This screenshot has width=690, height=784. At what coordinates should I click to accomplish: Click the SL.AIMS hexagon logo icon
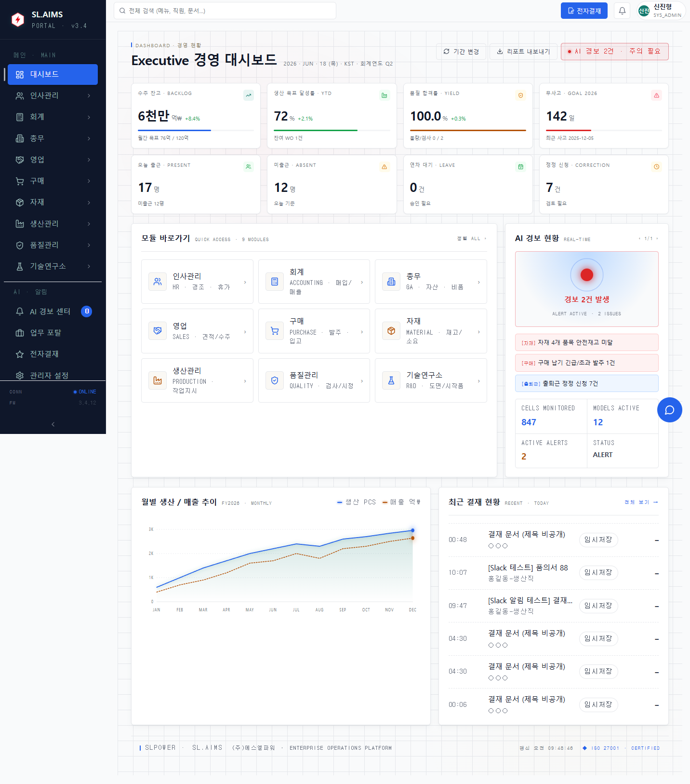click(x=18, y=19)
